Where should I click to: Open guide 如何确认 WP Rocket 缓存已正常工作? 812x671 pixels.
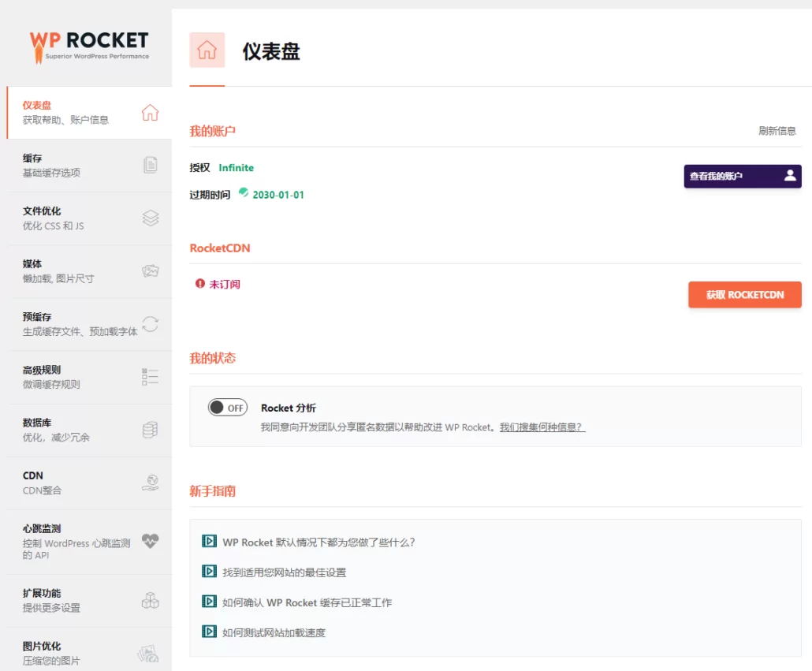[307, 602]
